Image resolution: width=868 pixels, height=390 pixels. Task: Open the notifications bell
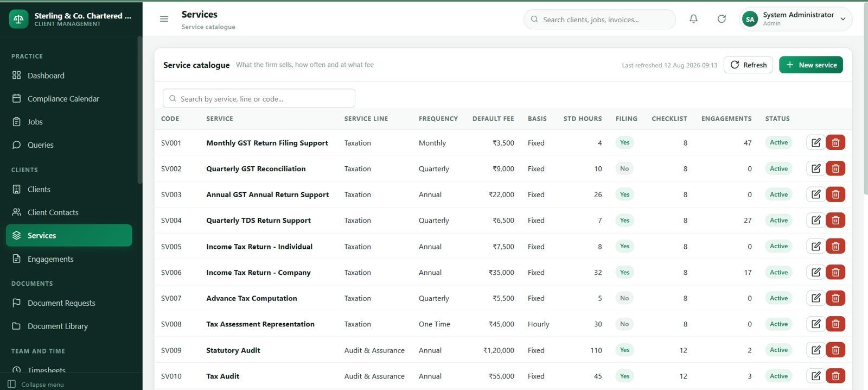point(693,19)
